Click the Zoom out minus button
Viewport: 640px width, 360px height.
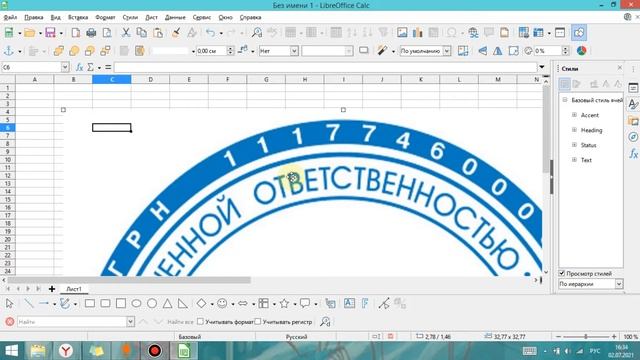(558, 337)
